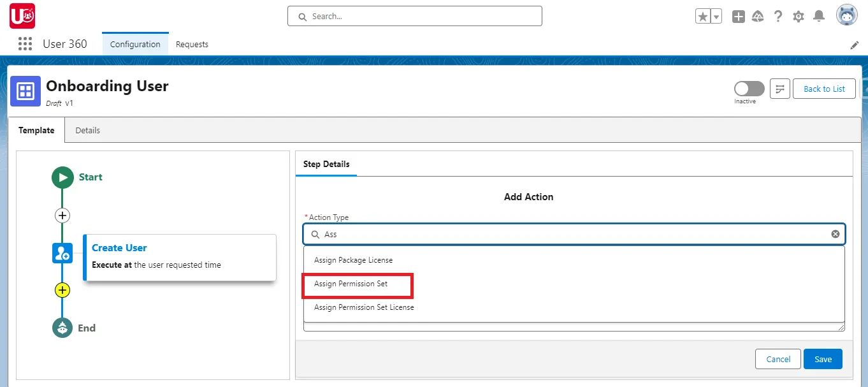Open the Requests tab in User 360
This screenshot has height=387, width=868.
click(192, 44)
